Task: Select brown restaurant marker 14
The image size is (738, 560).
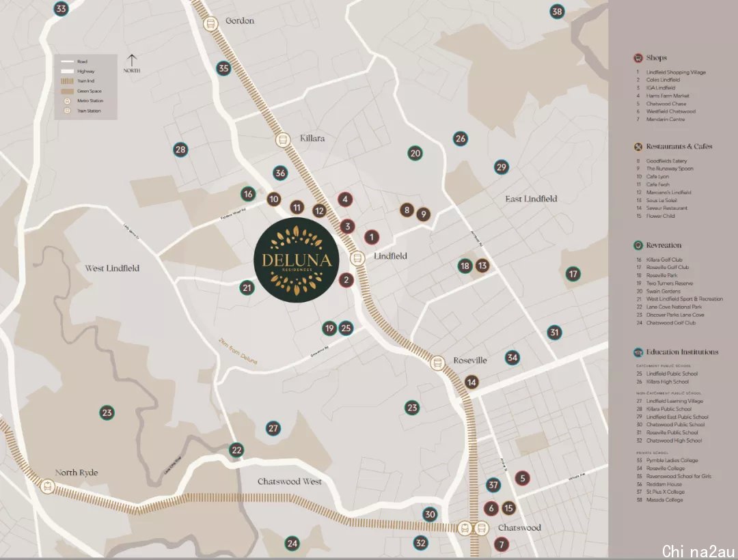Action: point(471,382)
